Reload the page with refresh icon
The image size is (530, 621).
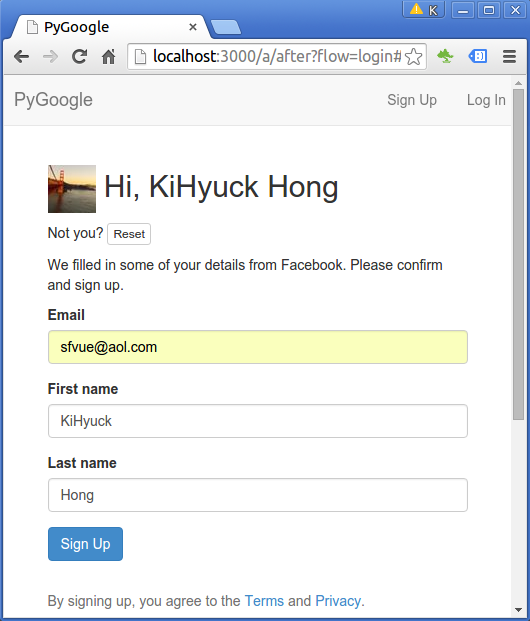click(79, 57)
